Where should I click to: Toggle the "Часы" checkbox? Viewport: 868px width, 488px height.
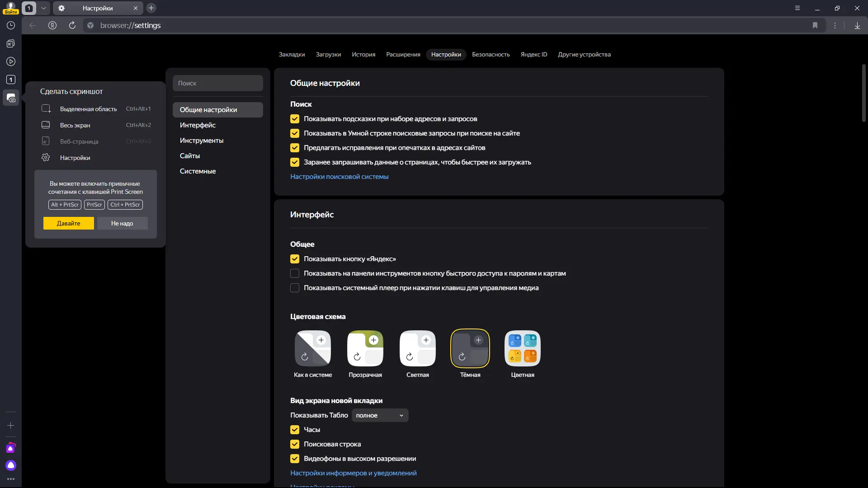295,430
